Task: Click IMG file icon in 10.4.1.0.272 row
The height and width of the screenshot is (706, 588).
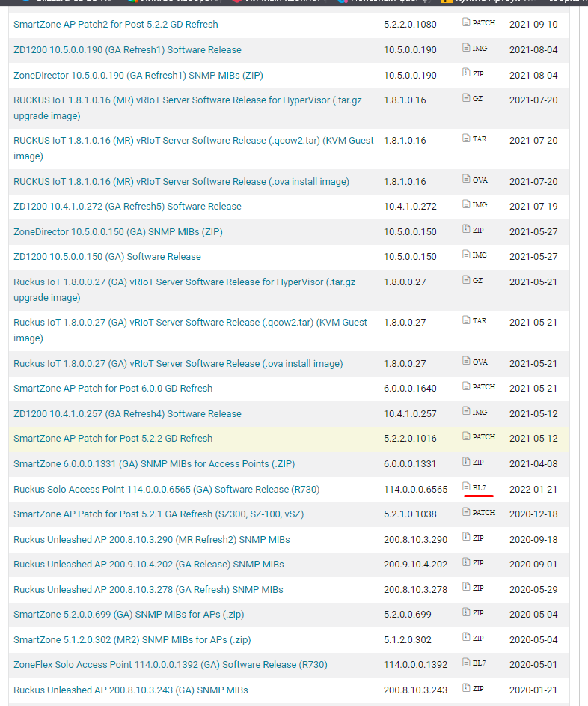Action: click(466, 204)
